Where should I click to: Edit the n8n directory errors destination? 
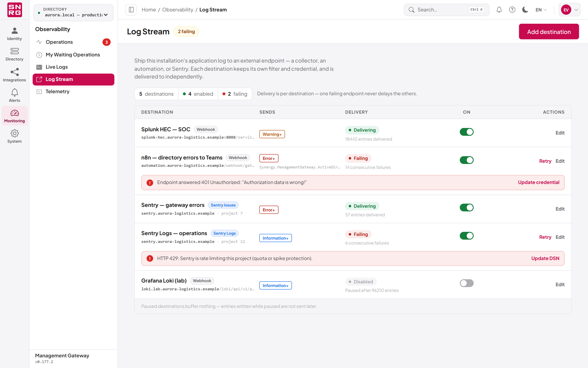(560, 161)
